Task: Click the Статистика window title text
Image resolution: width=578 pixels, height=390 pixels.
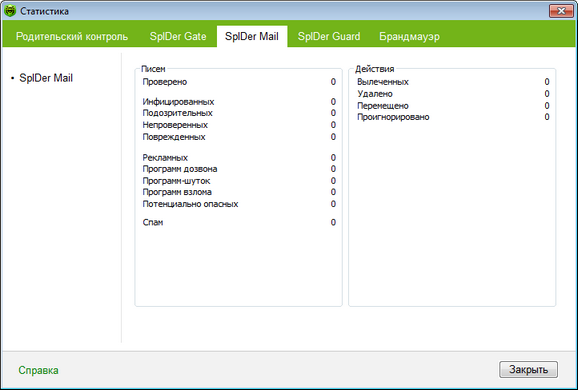Action: click(44, 11)
